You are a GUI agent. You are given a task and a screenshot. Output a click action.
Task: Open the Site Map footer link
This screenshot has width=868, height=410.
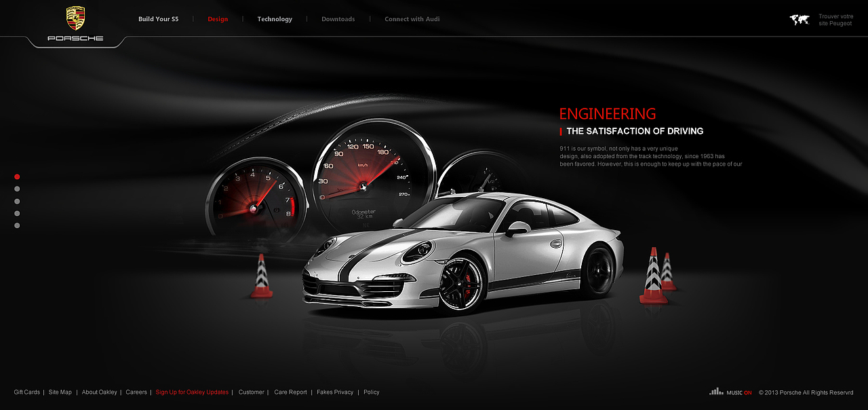coord(60,392)
